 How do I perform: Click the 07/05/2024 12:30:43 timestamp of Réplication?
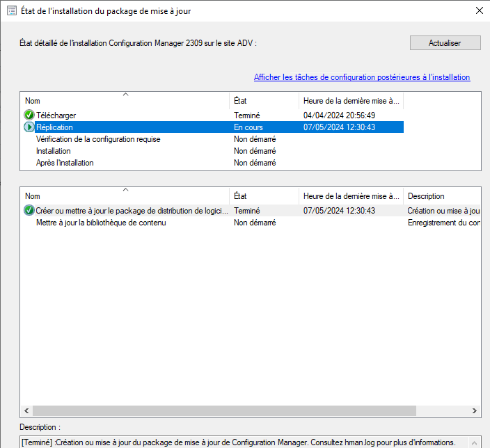pyautogui.click(x=339, y=127)
